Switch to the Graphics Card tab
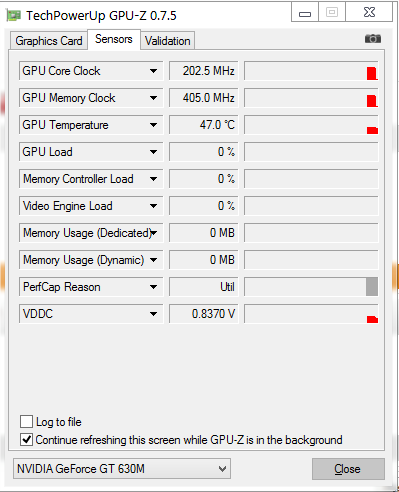Screen dimensions: 399x492 49,41
